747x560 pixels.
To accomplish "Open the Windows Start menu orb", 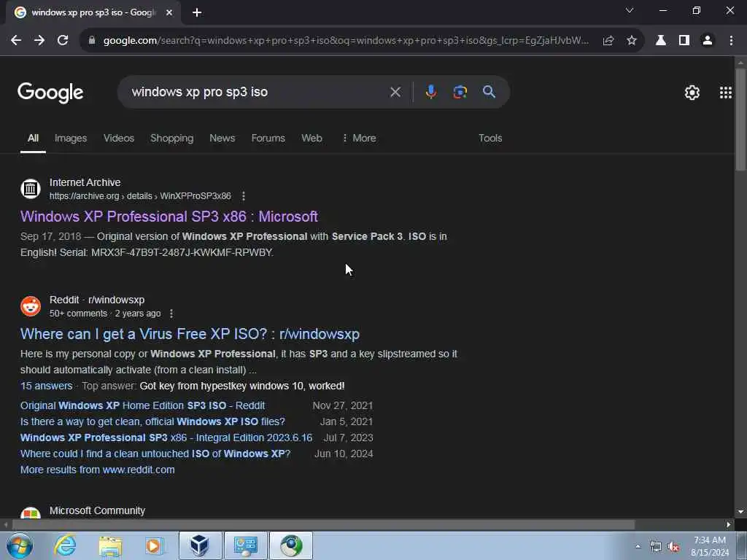I will coord(20,545).
